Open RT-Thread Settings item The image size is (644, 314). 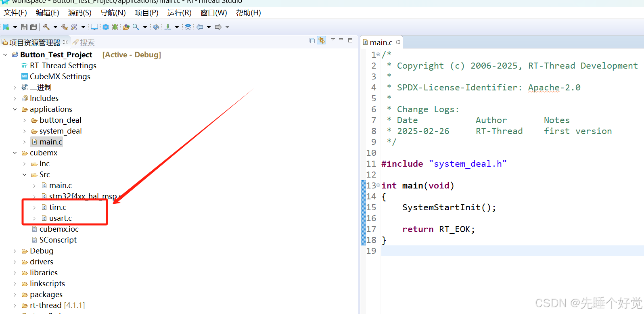click(x=59, y=65)
